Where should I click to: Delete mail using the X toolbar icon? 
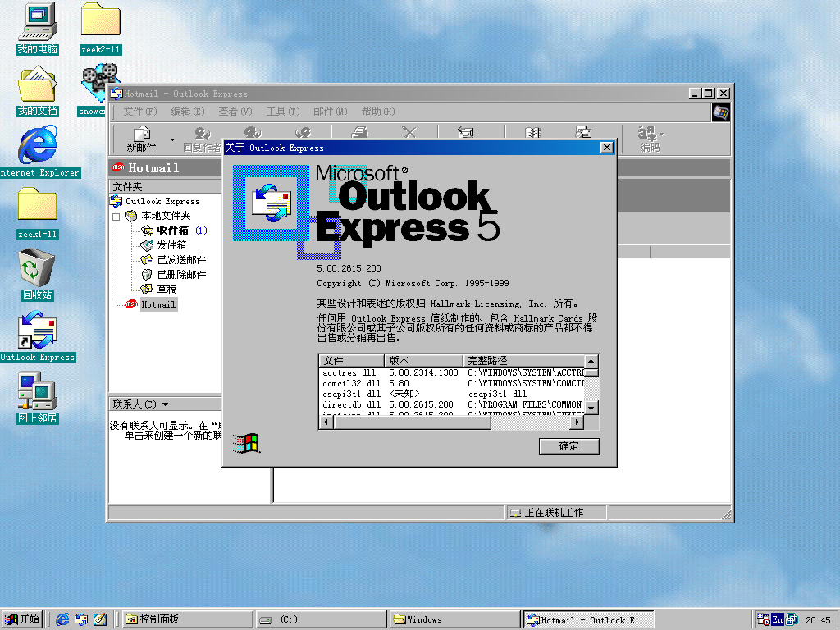(x=409, y=134)
